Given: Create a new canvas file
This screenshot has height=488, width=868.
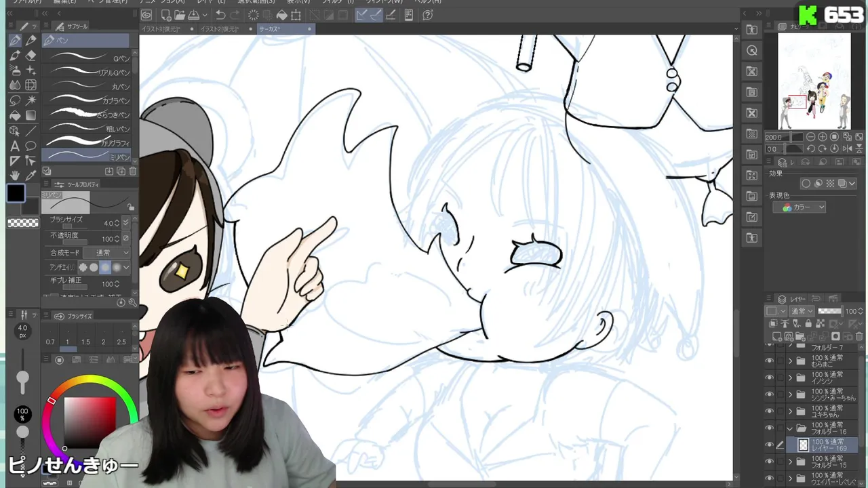Looking at the screenshot, I should 166,15.
